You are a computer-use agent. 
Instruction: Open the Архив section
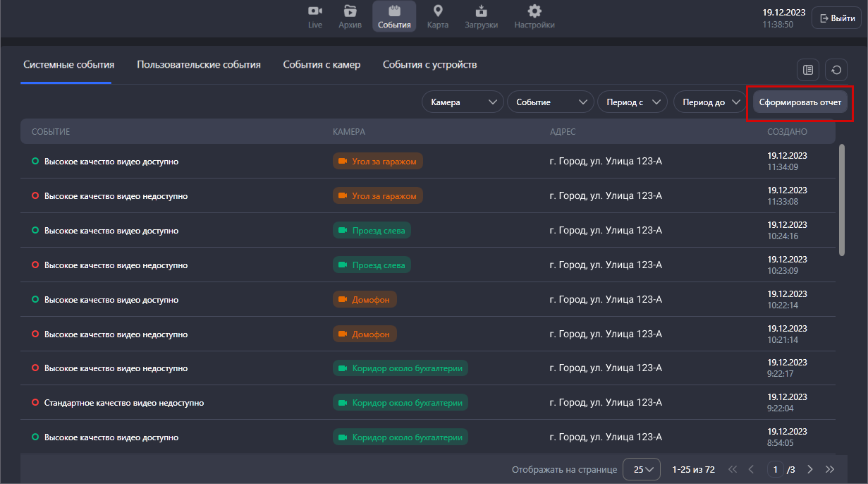point(350,17)
